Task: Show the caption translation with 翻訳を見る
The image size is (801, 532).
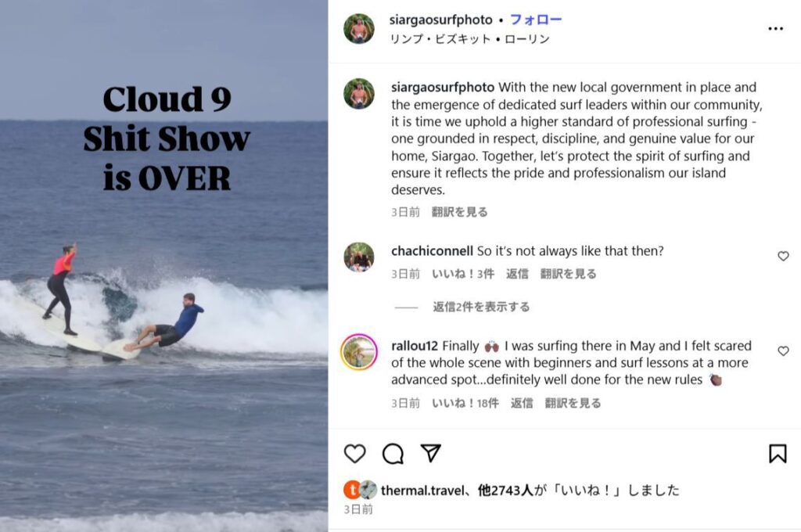Action: [x=460, y=212]
